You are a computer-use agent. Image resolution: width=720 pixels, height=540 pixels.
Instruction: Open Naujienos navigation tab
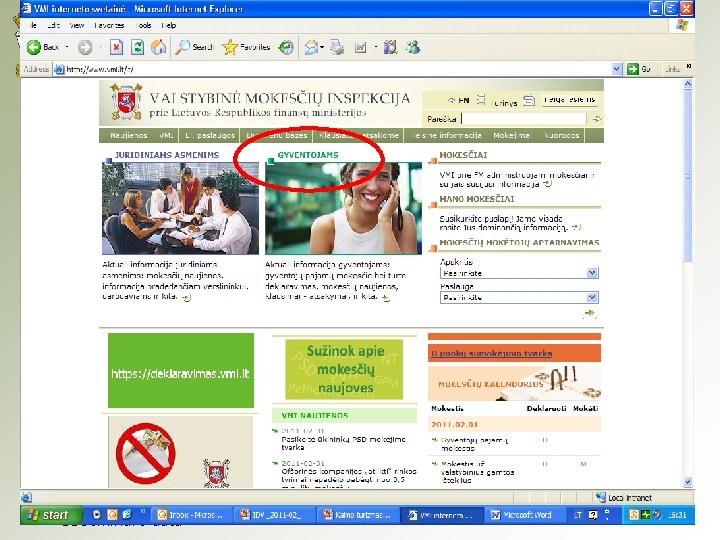[x=129, y=135]
